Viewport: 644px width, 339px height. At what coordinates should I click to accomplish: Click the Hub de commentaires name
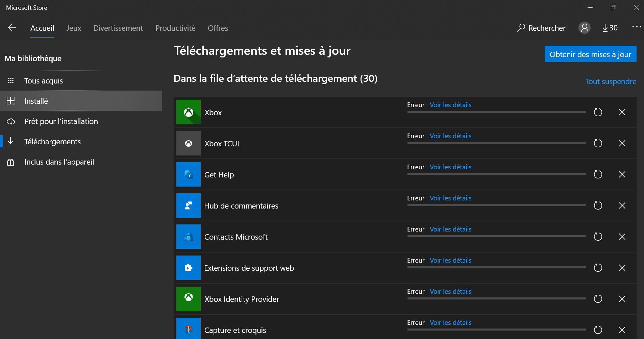pos(241,206)
